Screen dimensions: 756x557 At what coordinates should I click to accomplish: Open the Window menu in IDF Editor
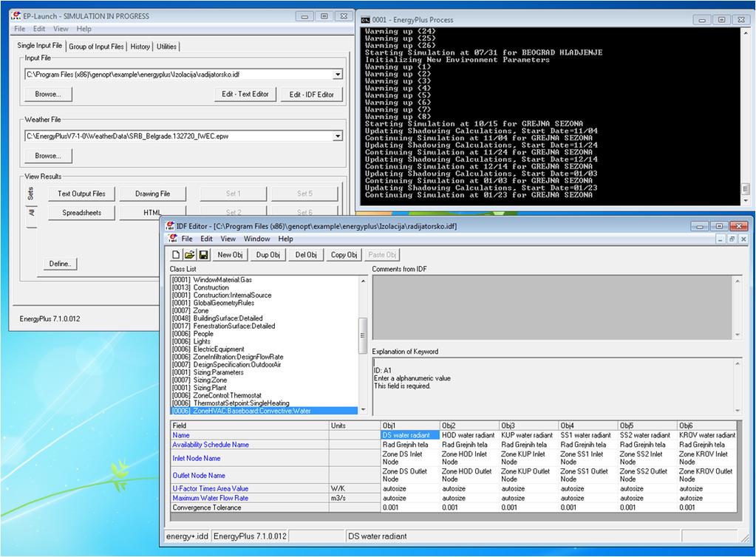click(256, 239)
